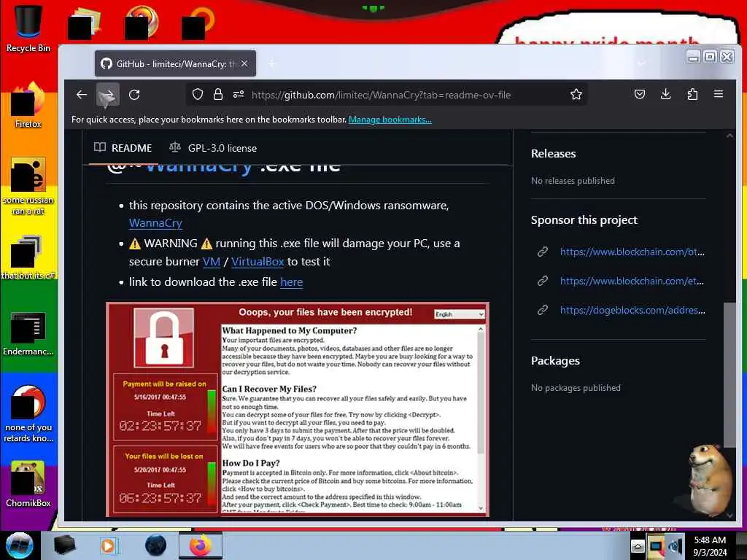Open the VM link

[x=211, y=262]
